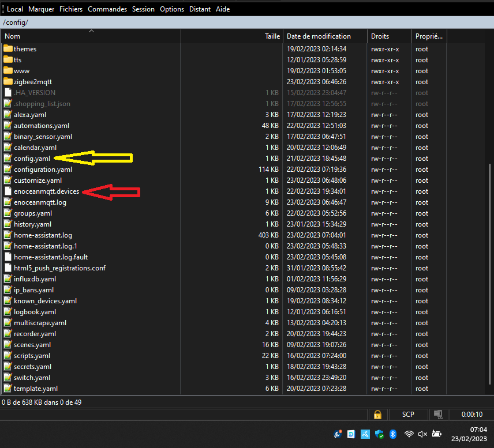Open the Wi-Fi network tray icon
The image size is (494, 448).
click(409, 434)
